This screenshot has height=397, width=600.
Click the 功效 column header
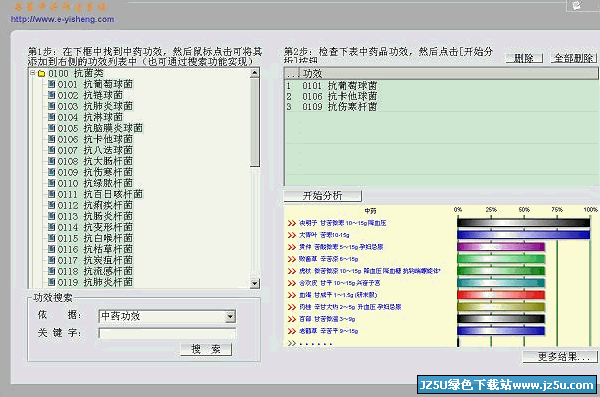pyautogui.click(x=449, y=73)
